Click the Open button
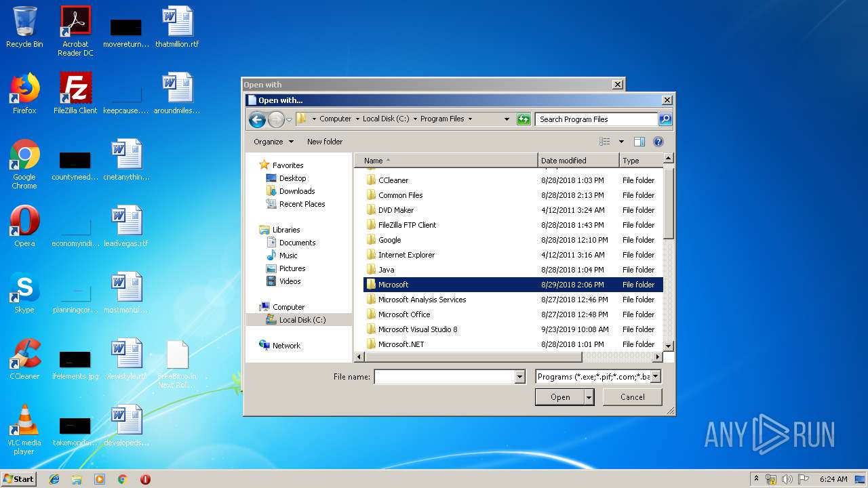Viewport: 868px width, 488px height. tap(560, 397)
